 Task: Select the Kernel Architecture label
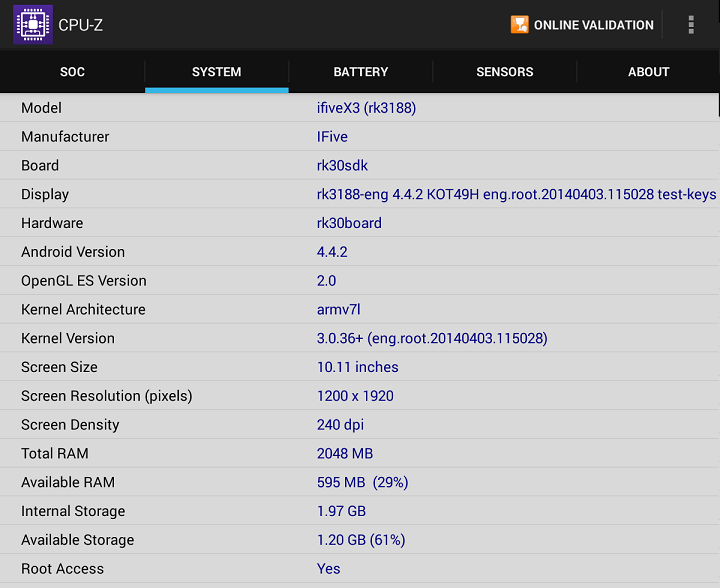coord(83,310)
